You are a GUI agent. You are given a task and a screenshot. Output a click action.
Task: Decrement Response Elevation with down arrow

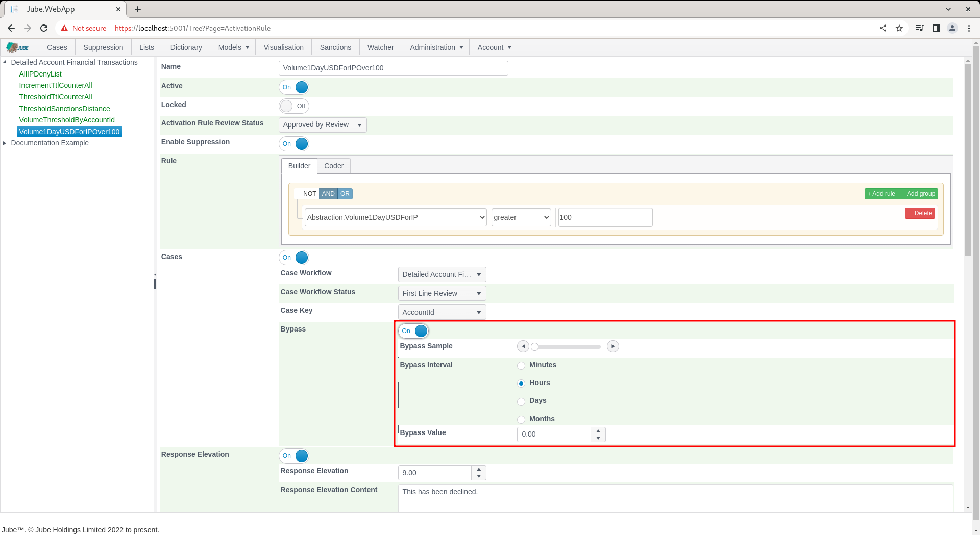[479, 476]
